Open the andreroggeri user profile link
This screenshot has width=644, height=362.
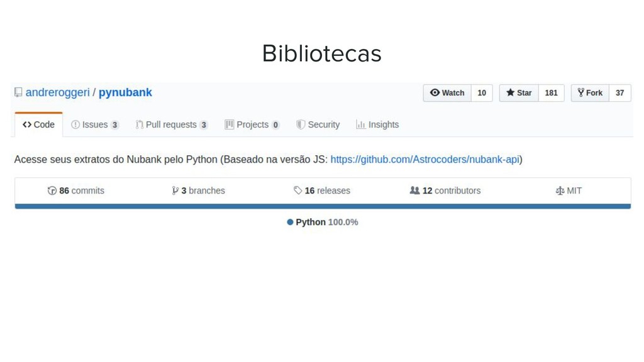57,93
